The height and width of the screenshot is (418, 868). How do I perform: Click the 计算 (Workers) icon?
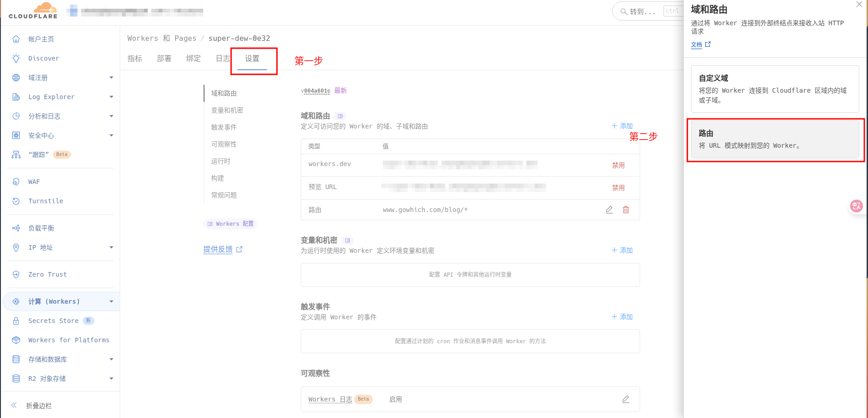pos(16,301)
